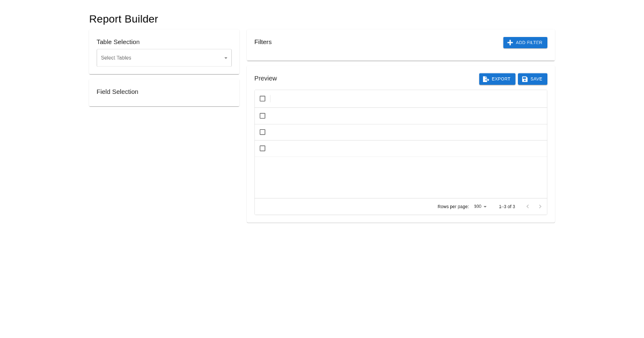Expand the Select Tables combo box
644x338 pixels.
(164, 58)
